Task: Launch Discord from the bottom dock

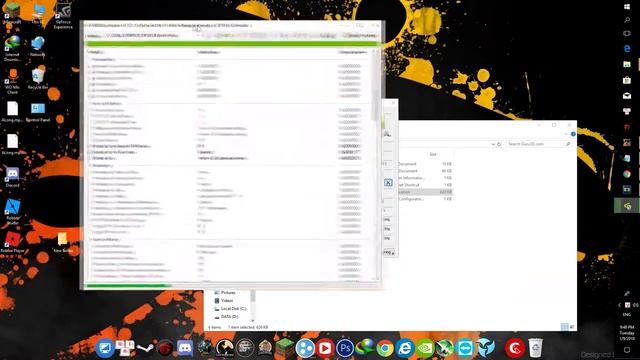Action: point(185,348)
